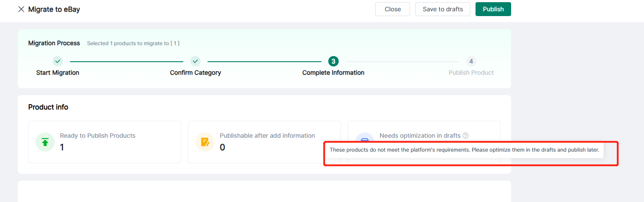Publish the product with the green button
This screenshot has width=644, height=202.
(493, 9)
